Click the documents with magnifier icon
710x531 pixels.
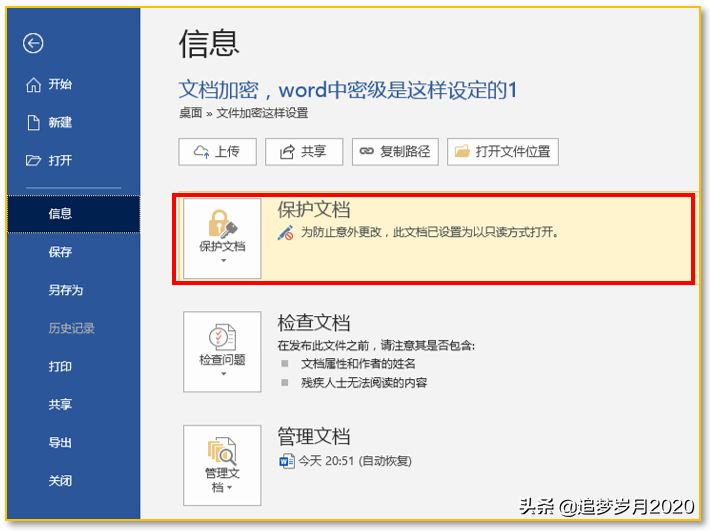(x=222, y=451)
